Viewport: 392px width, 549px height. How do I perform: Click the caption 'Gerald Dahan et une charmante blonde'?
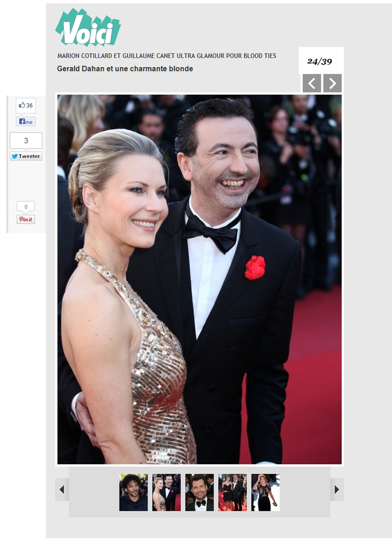[125, 69]
